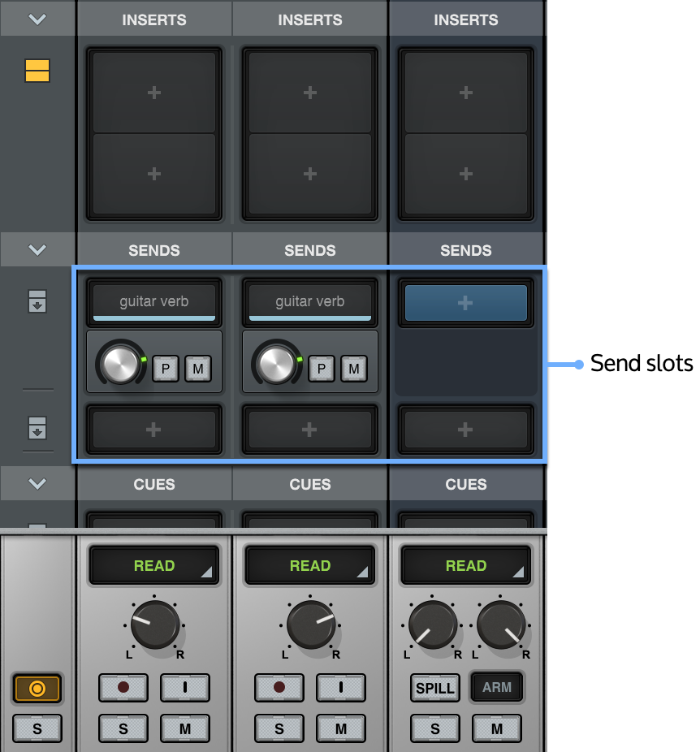700x752 pixels.
Task: Open READ automation mode dropdown on first channel
Action: click(154, 565)
